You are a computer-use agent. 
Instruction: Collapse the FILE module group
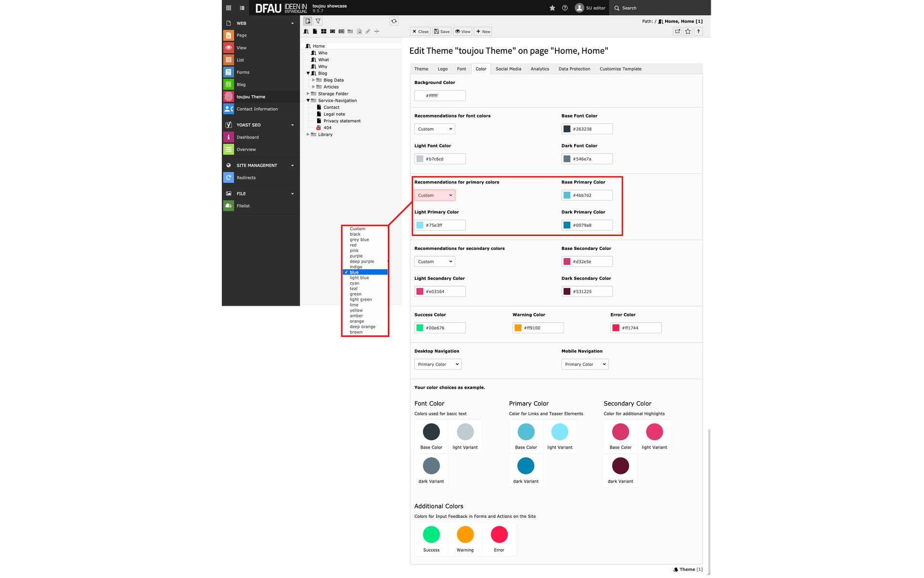pos(292,194)
